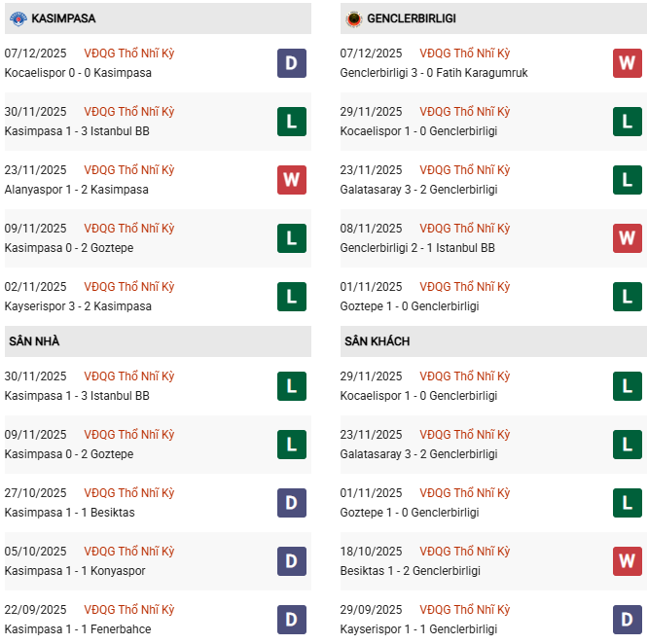Click the Genclerbirligi club logo
The width and height of the screenshot is (648, 644).
coord(354,18)
